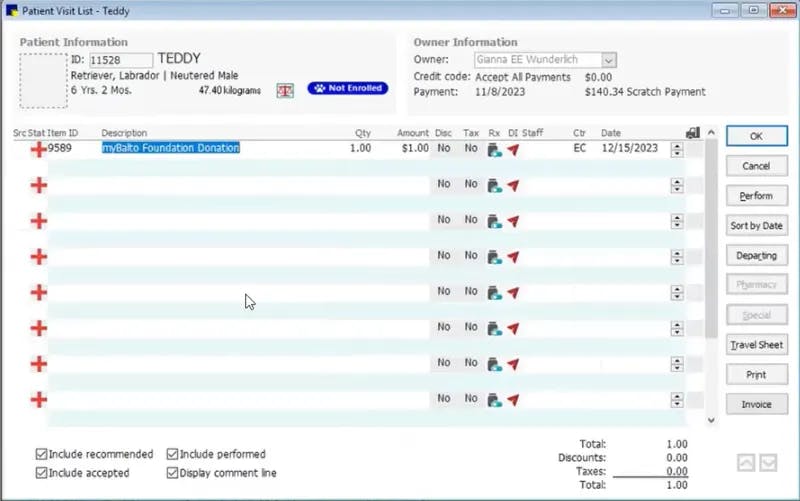The width and height of the screenshot is (800, 501).
Task: Click the Qty column header
Action: 363,133
